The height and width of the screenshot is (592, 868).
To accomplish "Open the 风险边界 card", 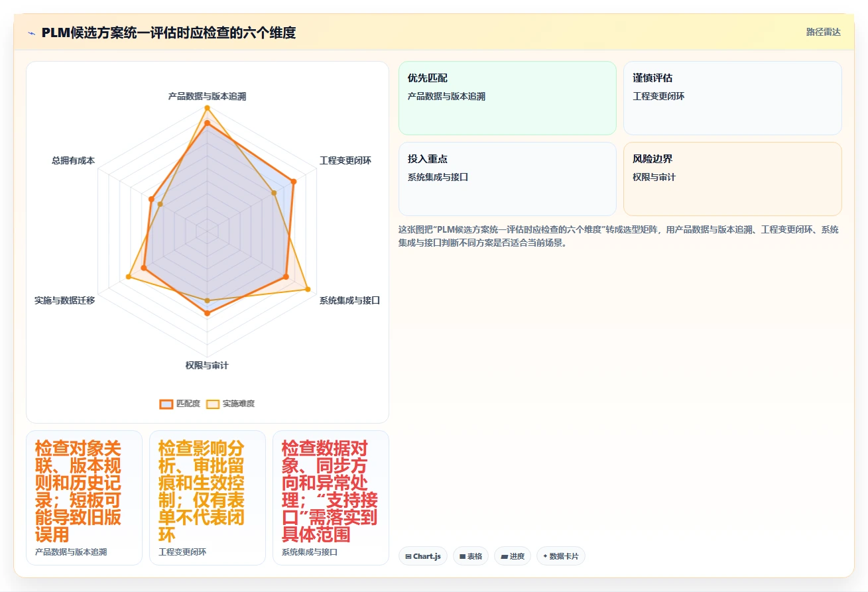I will coord(733,179).
